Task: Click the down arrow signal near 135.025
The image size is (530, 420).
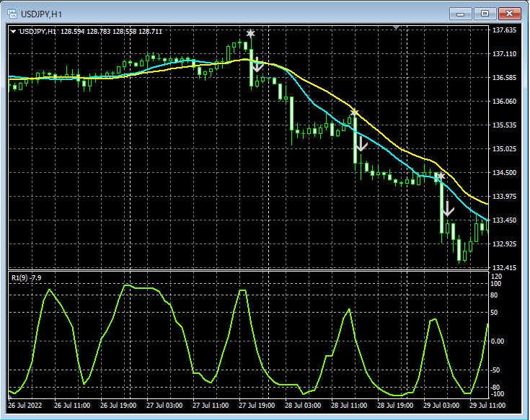Action: pyautogui.click(x=361, y=144)
